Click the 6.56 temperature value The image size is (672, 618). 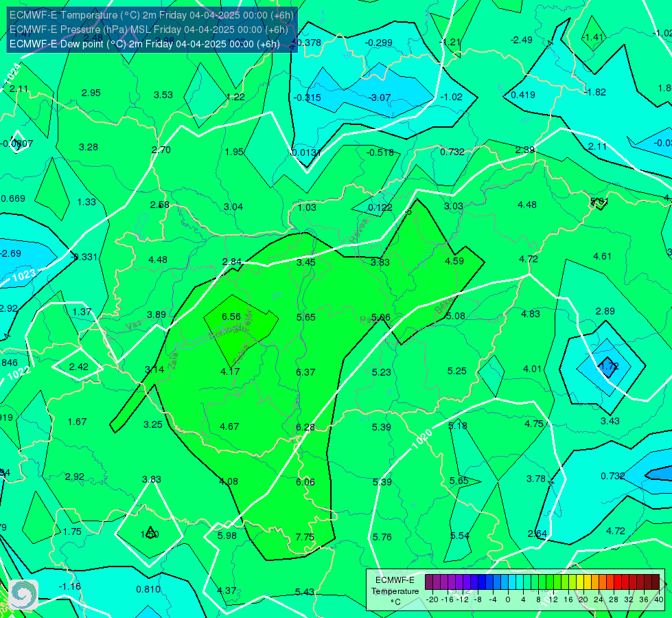(231, 317)
